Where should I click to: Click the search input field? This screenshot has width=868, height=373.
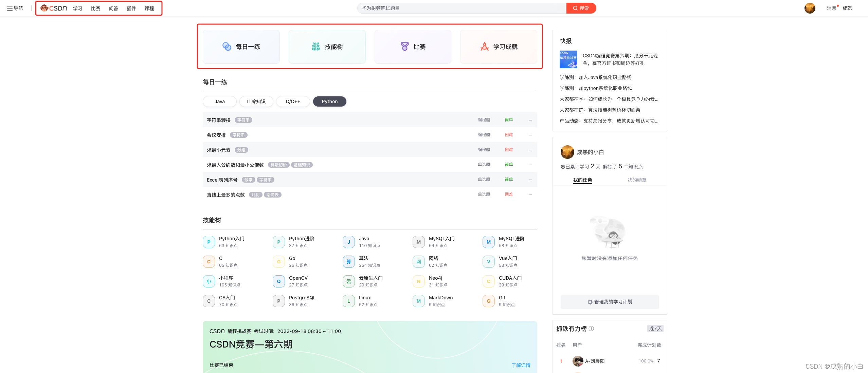462,8
